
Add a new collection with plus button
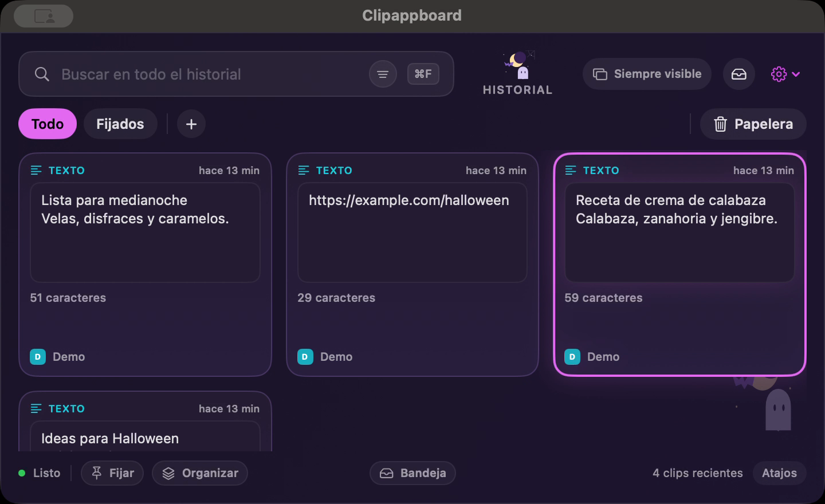(191, 124)
